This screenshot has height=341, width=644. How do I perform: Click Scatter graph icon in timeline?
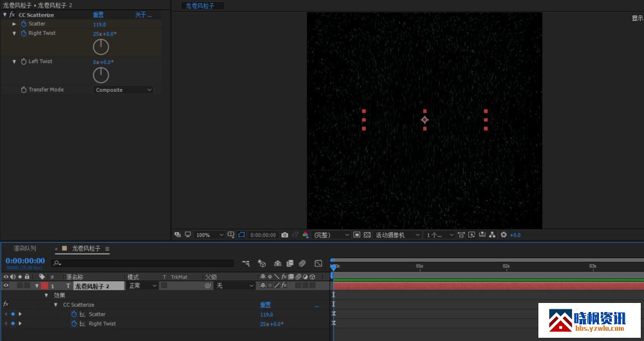82,315
